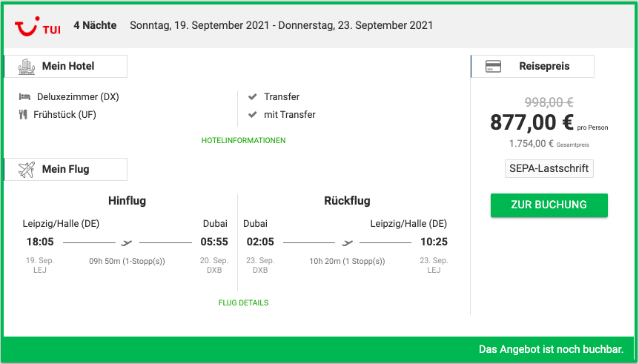Click the TUI logo

click(38, 27)
